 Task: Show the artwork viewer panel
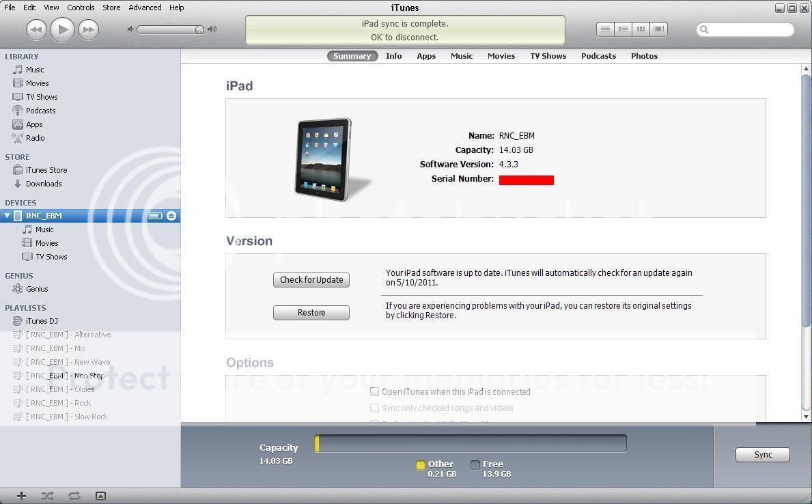(100, 496)
